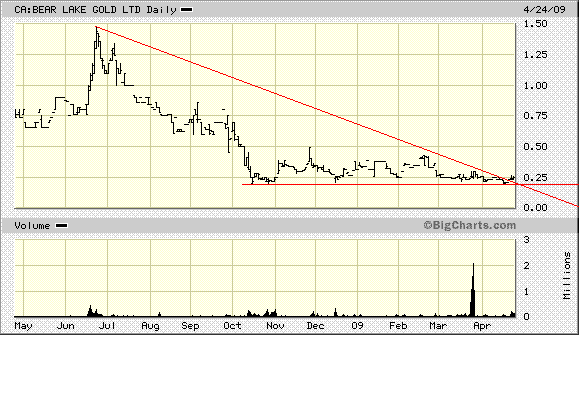The width and height of the screenshot is (579, 405).
Task: Select the Nov month label
Action: point(275,326)
